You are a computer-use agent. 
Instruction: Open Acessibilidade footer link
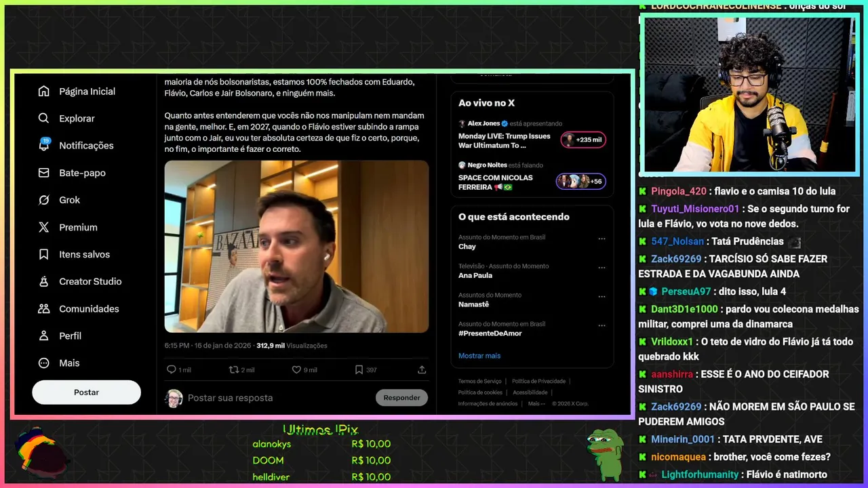click(530, 392)
